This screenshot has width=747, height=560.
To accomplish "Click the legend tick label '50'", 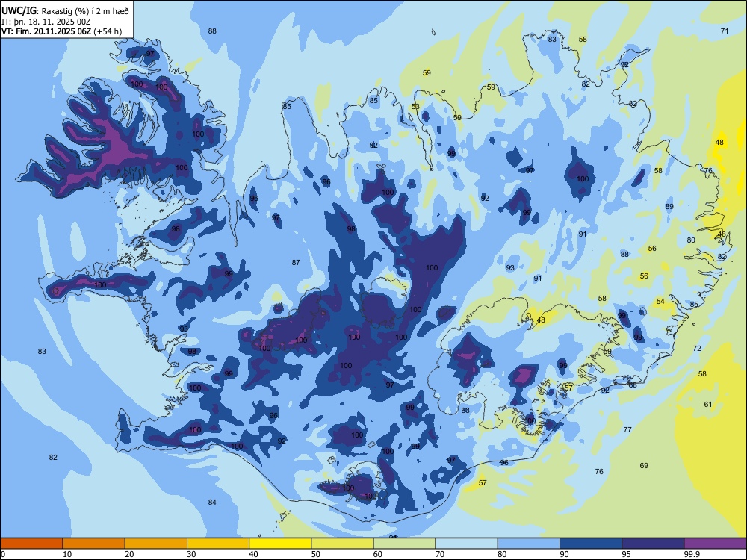I will click(x=316, y=554).
